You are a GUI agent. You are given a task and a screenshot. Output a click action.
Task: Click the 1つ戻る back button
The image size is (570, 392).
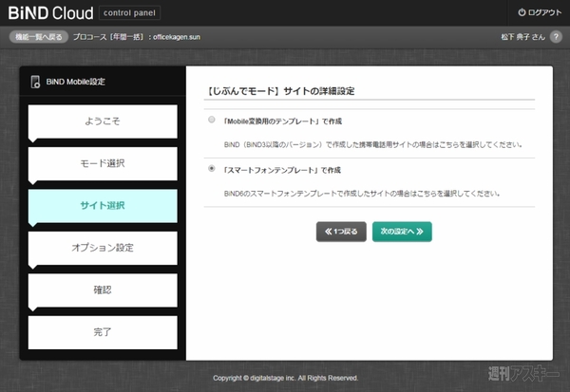[341, 232]
